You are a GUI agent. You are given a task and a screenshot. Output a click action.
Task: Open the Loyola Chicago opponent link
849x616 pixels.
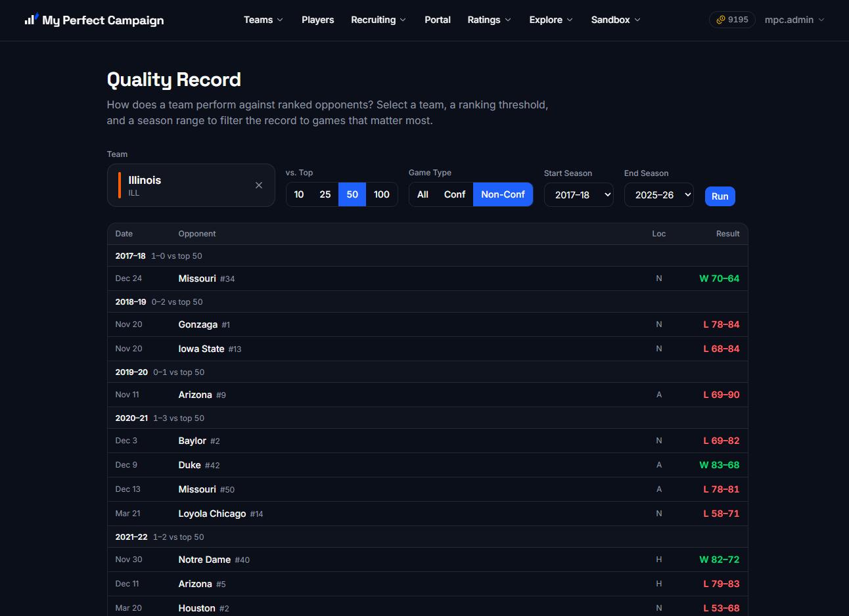tap(212, 514)
